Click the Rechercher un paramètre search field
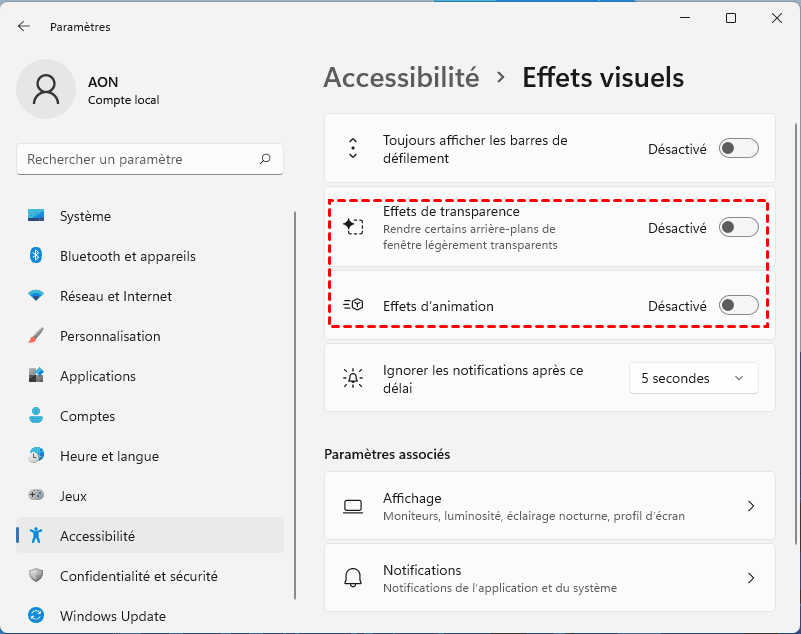 [x=140, y=159]
